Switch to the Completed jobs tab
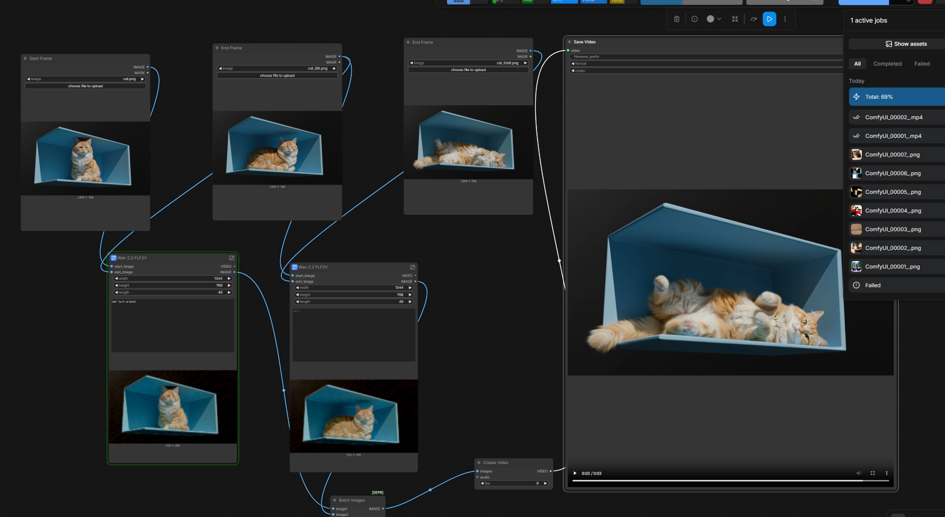 (887, 64)
